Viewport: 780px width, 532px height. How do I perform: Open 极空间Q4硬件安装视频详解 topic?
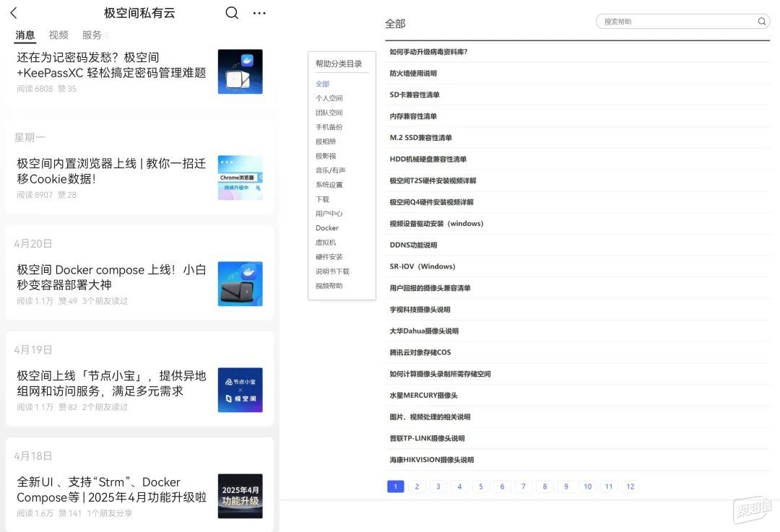(431, 202)
